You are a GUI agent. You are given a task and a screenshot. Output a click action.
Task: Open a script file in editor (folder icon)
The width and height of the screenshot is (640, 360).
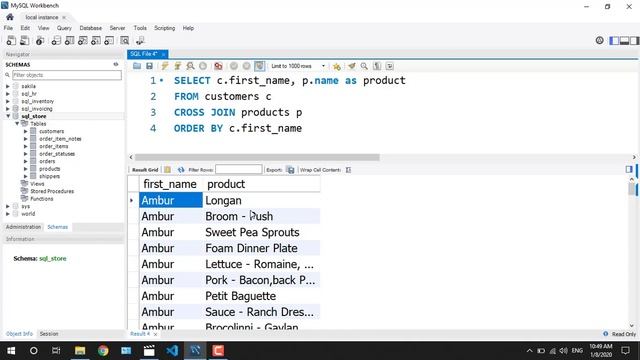[137, 66]
